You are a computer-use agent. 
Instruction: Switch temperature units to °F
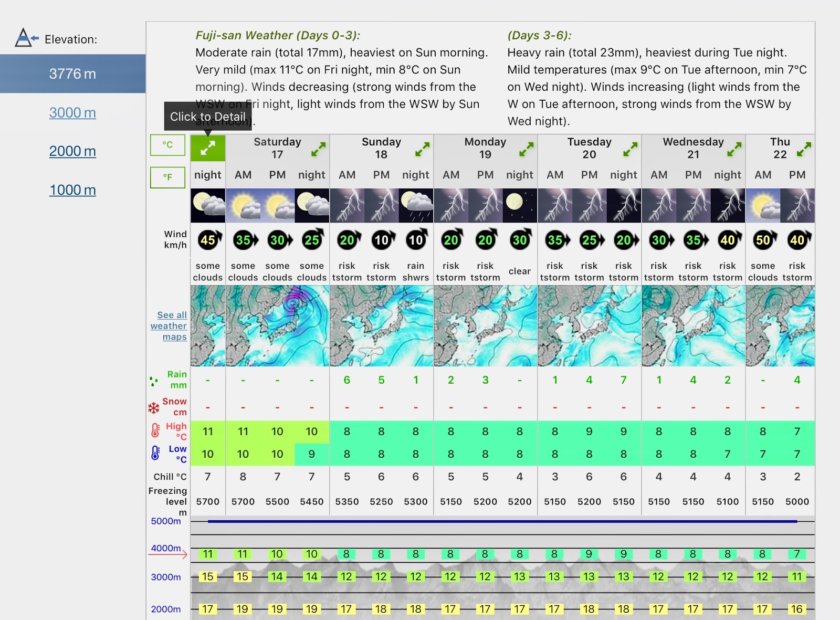[x=167, y=177]
